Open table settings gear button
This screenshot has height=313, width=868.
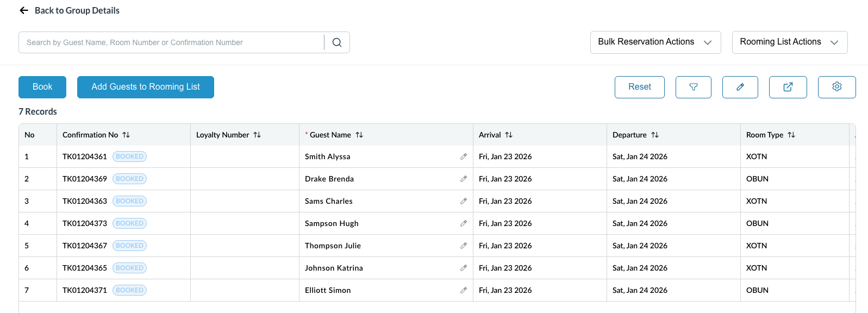point(837,87)
